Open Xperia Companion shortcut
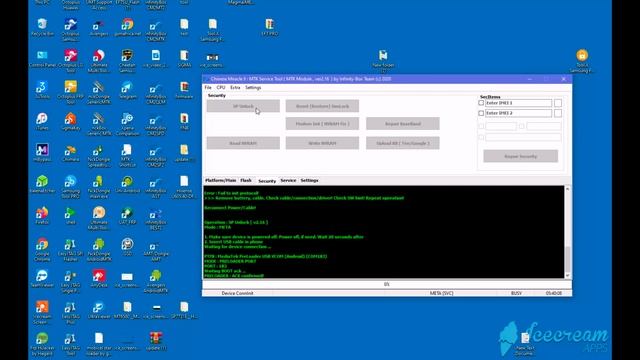 (x=127, y=124)
